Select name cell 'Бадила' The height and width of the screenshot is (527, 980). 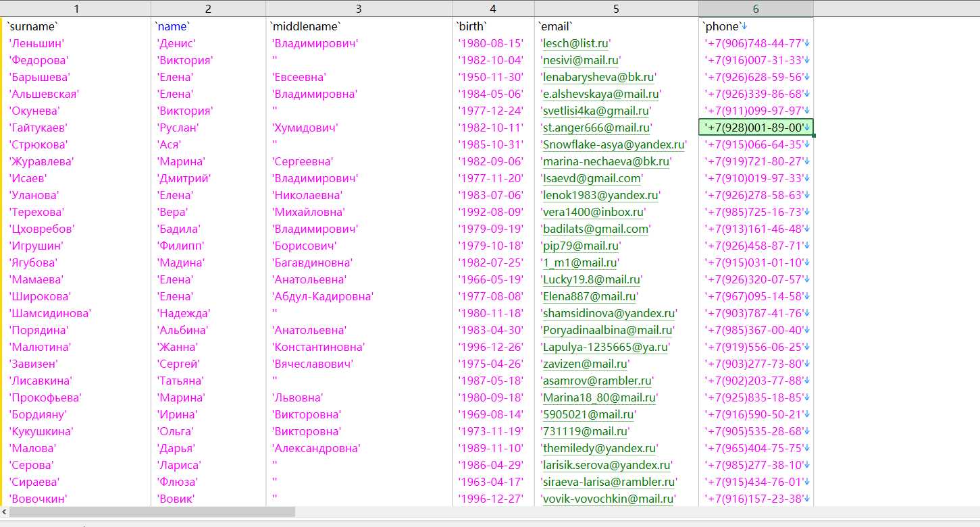tap(208, 229)
